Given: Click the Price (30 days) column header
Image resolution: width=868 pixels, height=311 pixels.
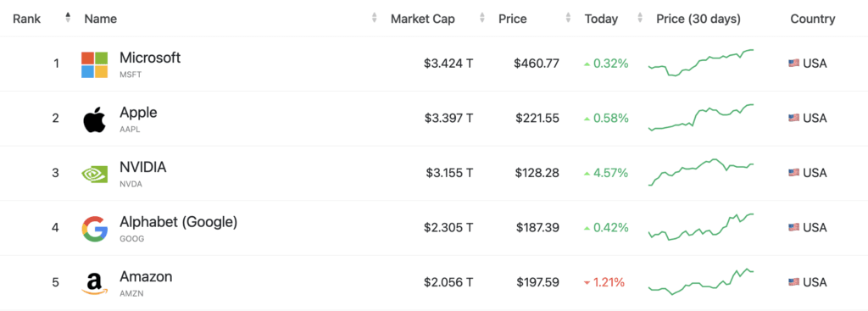Looking at the screenshot, I should coord(698,19).
